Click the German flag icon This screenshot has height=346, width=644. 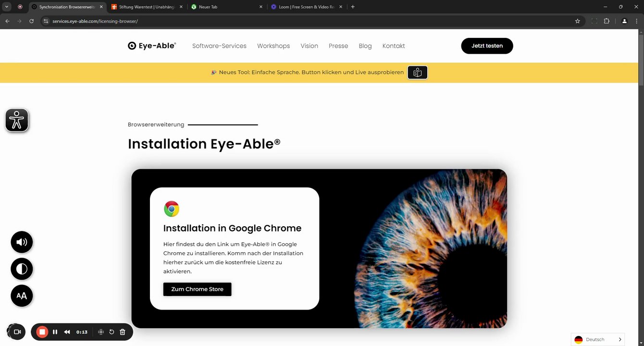click(579, 340)
